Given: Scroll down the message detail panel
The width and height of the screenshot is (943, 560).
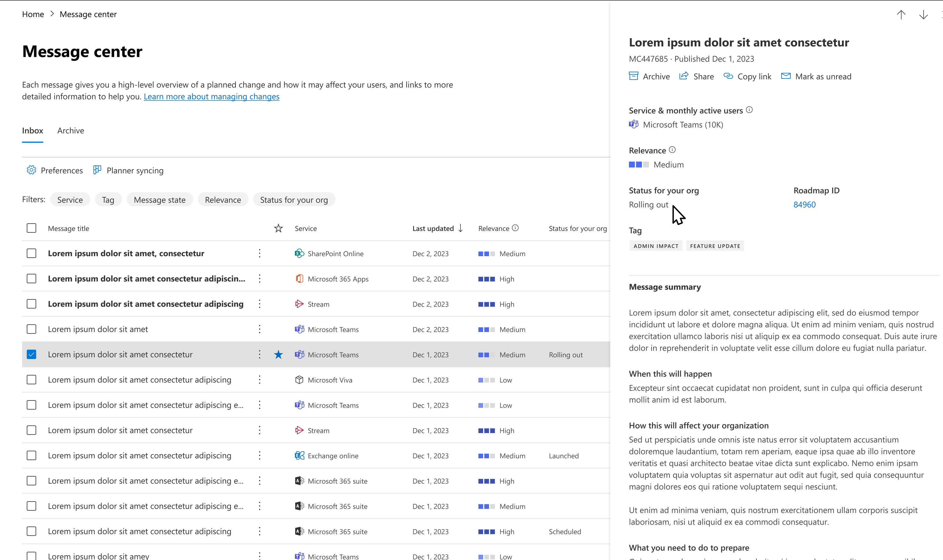Looking at the screenshot, I should (x=924, y=15).
